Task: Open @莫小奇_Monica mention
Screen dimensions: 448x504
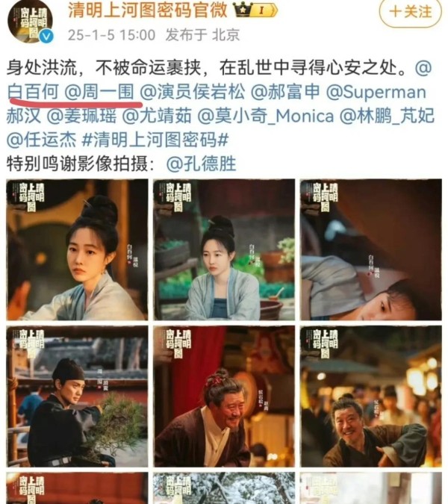Action: coord(266,116)
